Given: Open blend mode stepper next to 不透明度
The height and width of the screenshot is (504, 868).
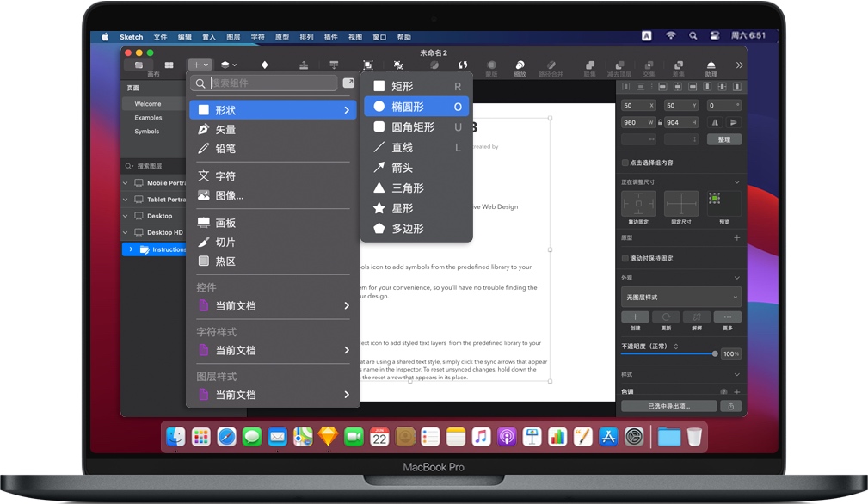Looking at the screenshot, I should click(676, 347).
